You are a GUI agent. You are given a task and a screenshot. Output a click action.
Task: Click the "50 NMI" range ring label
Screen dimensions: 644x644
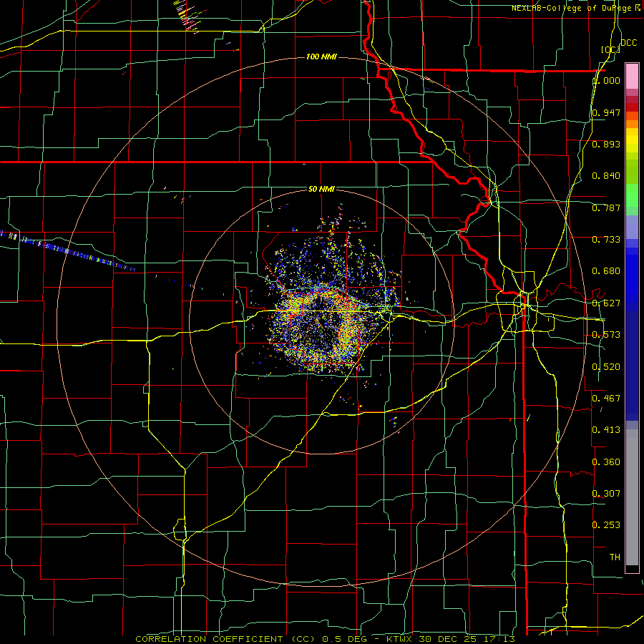pyautogui.click(x=321, y=189)
